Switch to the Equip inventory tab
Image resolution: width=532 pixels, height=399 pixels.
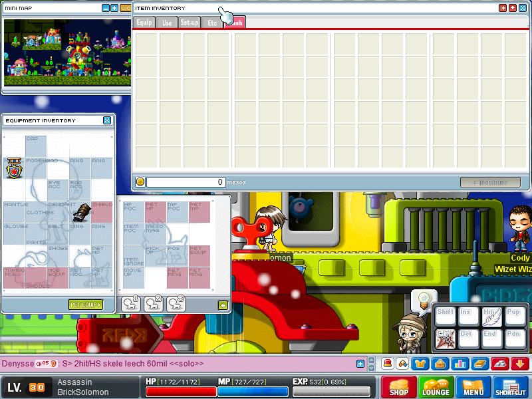(x=144, y=23)
